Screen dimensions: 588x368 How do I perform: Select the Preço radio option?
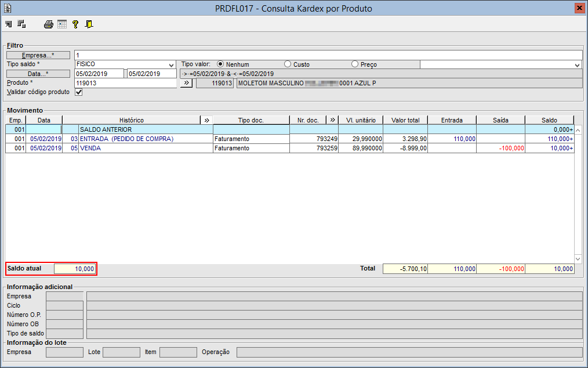point(355,64)
